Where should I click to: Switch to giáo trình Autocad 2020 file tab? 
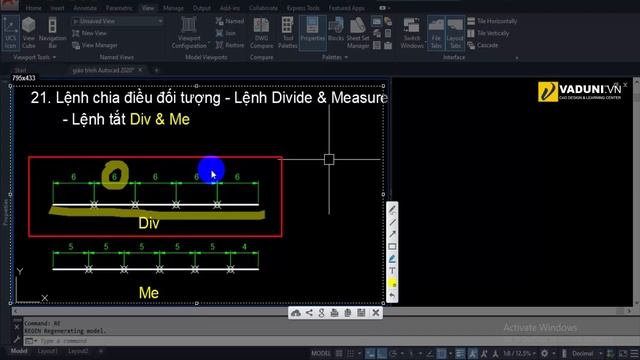pyautogui.click(x=103, y=70)
